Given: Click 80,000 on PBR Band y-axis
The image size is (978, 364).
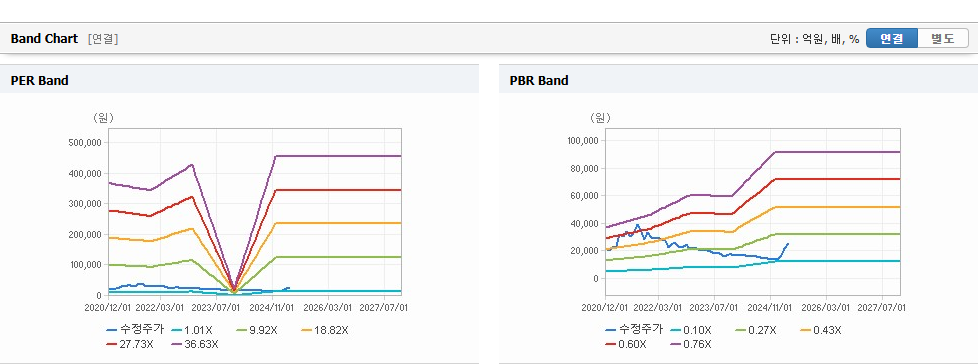Looking at the screenshot, I should [x=586, y=168].
